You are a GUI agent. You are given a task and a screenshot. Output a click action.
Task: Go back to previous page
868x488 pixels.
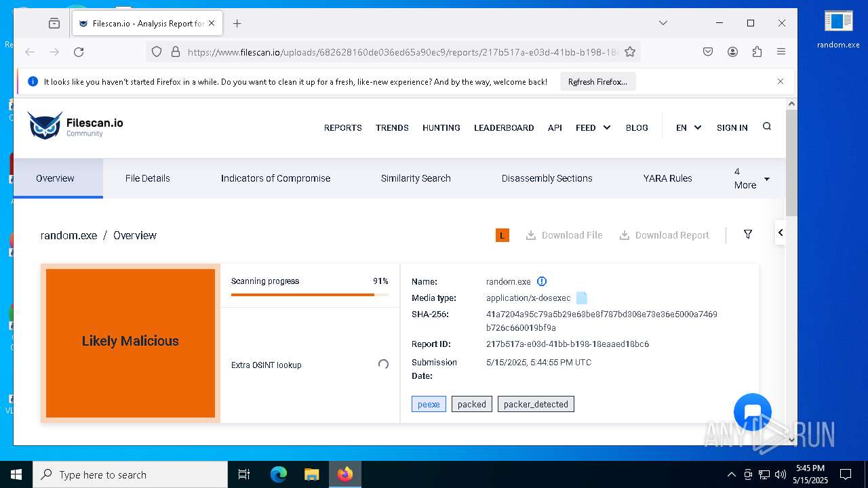tap(30, 52)
